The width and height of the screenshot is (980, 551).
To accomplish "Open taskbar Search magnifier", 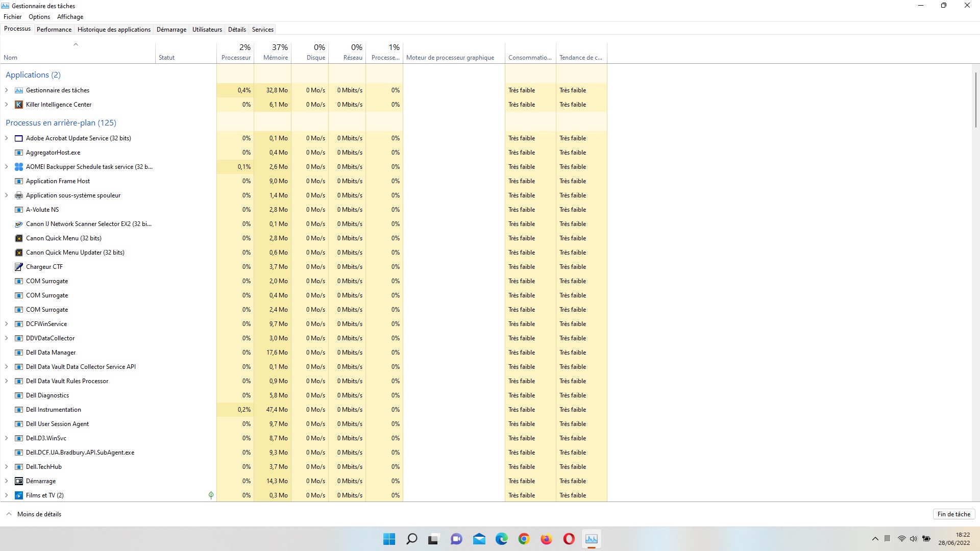I will (411, 539).
